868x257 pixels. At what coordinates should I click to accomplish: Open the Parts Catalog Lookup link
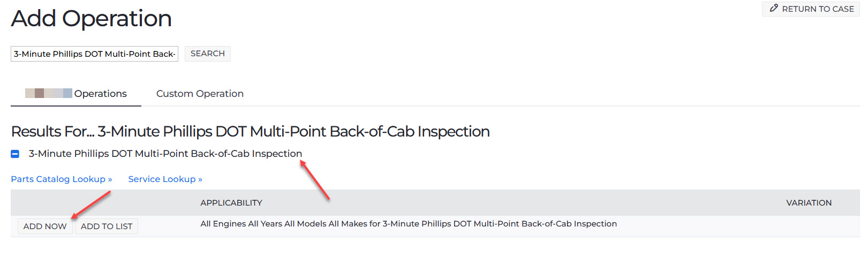pyautogui.click(x=62, y=179)
